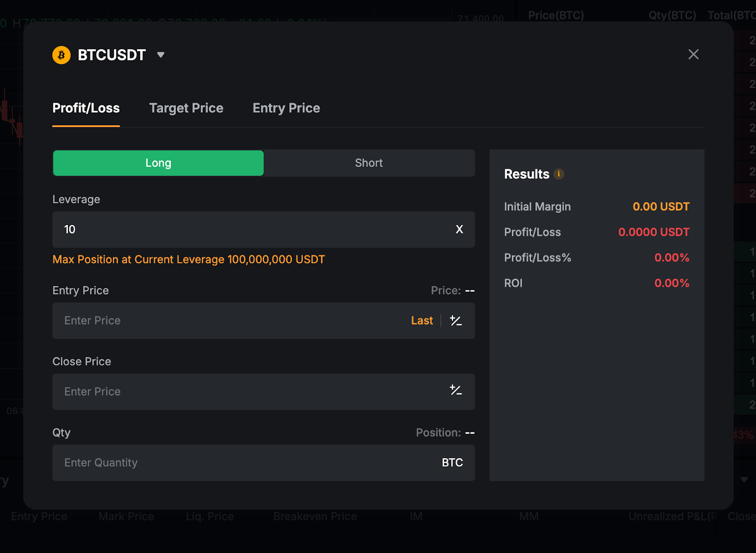Click the Results info icon
The height and width of the screenshot is (553, 756).
pyautogui.click(x=558, y=174)
